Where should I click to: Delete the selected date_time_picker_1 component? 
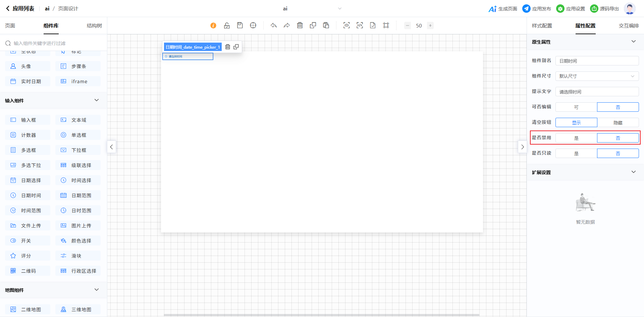[x=228, y=47]
